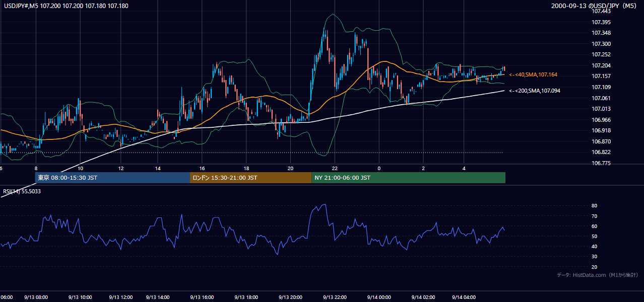Viewport: 644px width, 302px height.
Task: Click the RSI scale value 80
Action: coord(594,206)
